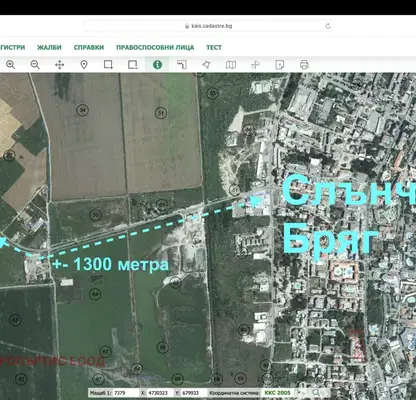Choose the rectangle select with minus tool
This screenshot has height=400, width=416.
[x=133, y=64]
